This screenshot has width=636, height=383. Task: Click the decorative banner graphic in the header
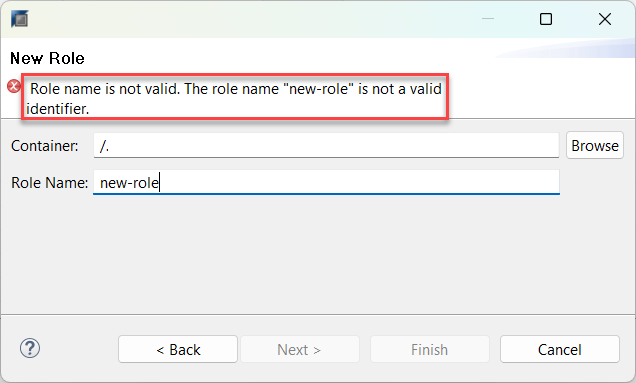click(566, 49)
